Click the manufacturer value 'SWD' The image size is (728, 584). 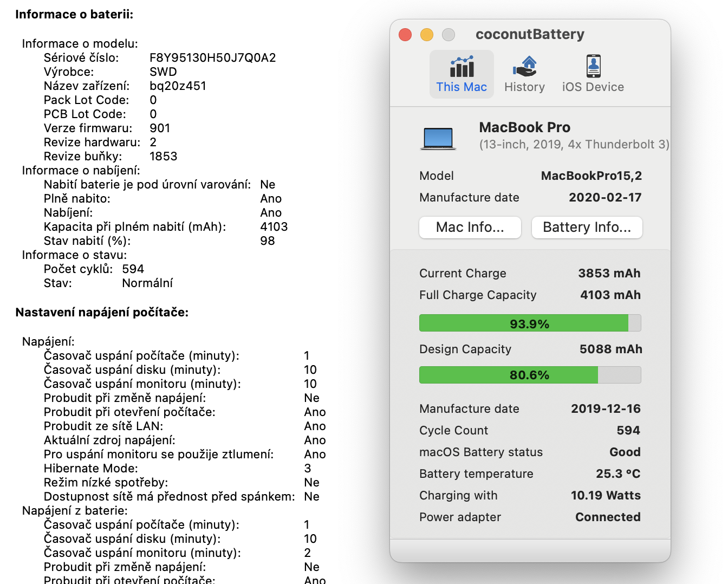click(163, 72)
